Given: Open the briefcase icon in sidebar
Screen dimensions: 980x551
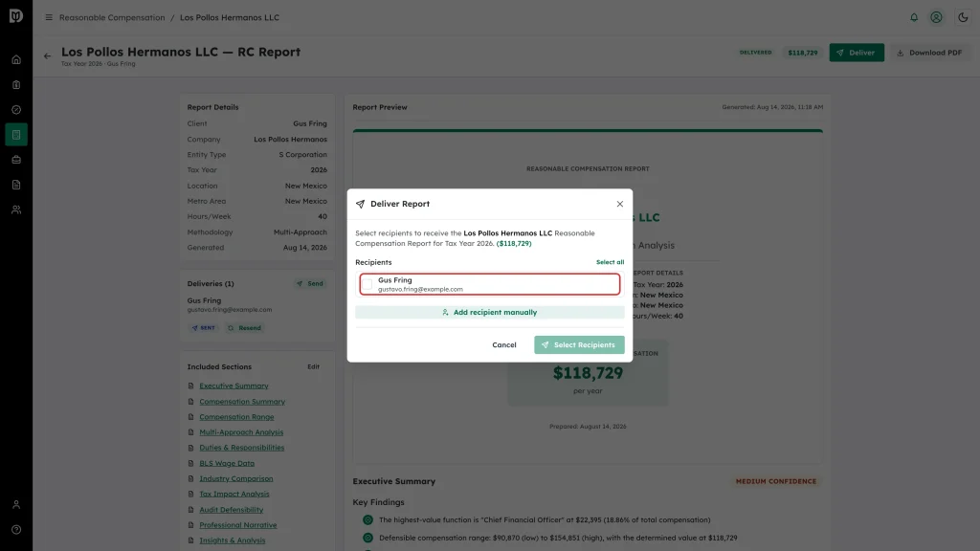Looking at the screenshot, I should click(x=16, y=160).
